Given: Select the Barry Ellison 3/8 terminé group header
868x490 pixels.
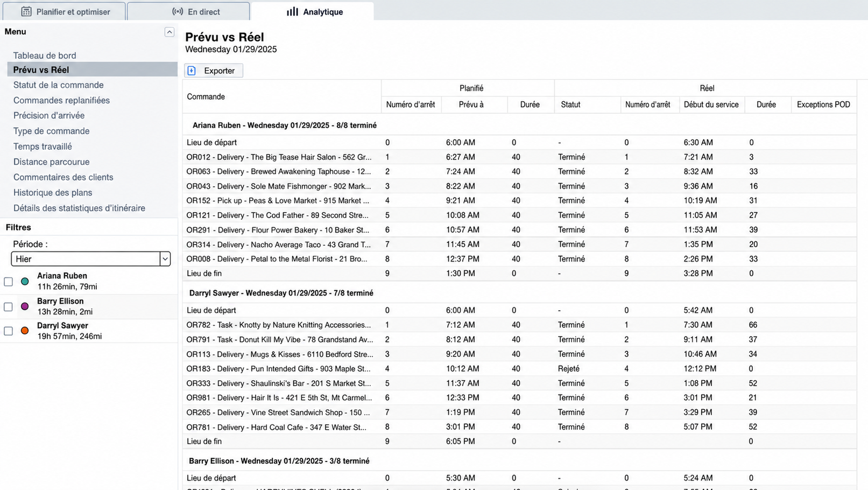Looking at the screenshot, I should [279, 461].
